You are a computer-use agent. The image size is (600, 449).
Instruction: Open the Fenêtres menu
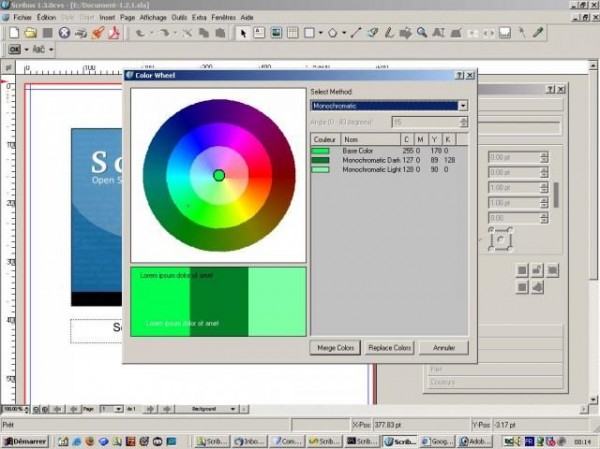[222, 17]
